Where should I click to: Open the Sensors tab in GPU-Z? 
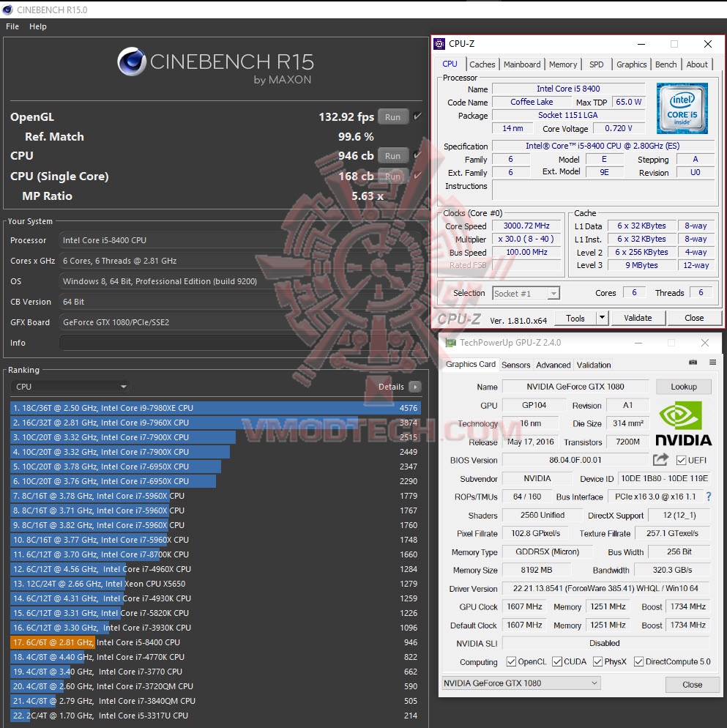(515, 365)
